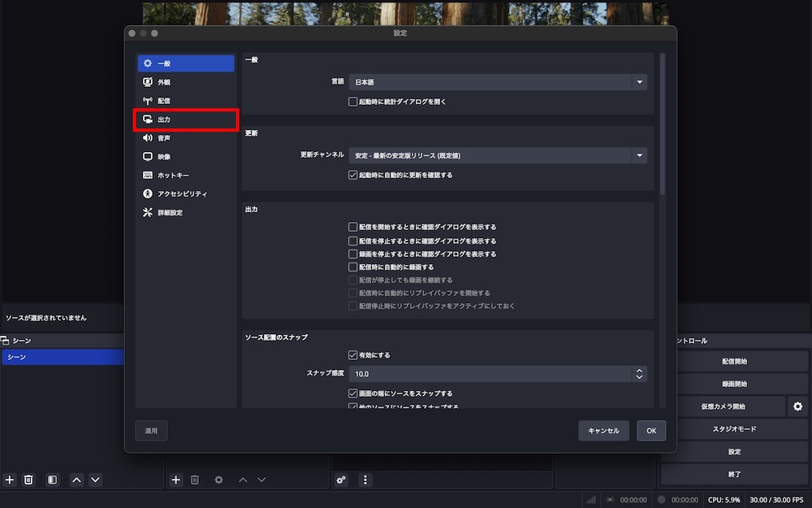Move the scene up with the シーン dock up arrow
The height and width of the screenshot is (508, 812).
pyautogui.click(x=76, y=480)
